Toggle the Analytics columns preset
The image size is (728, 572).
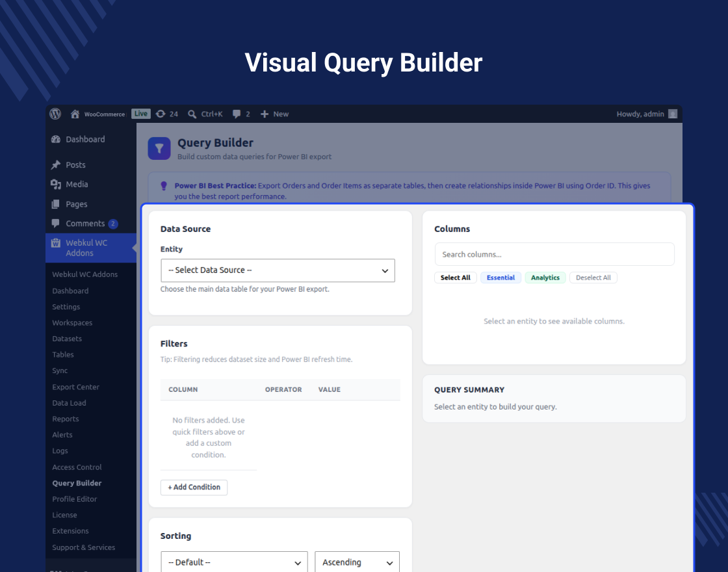pyautogui.click(x=545, y=278)
